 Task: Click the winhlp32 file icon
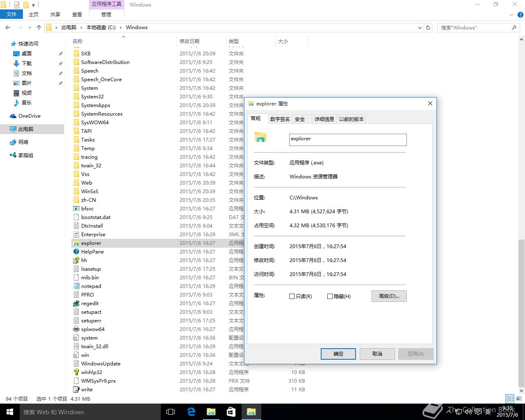tap(76, 372)
